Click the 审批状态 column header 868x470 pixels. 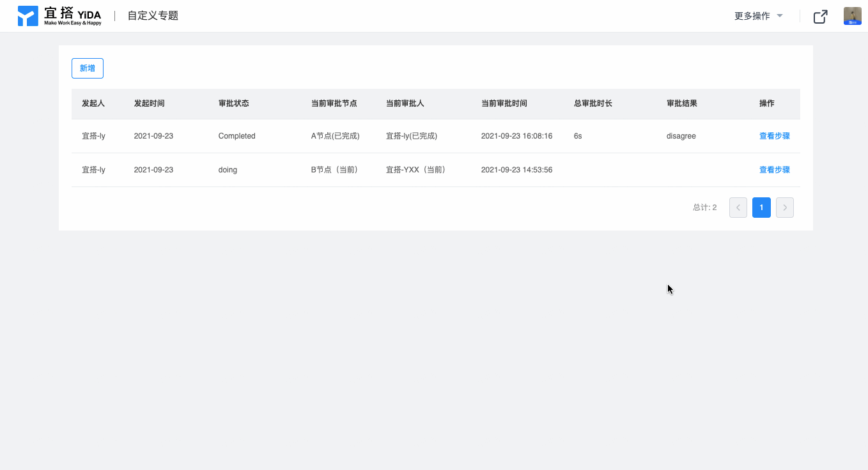coord(233,103)
